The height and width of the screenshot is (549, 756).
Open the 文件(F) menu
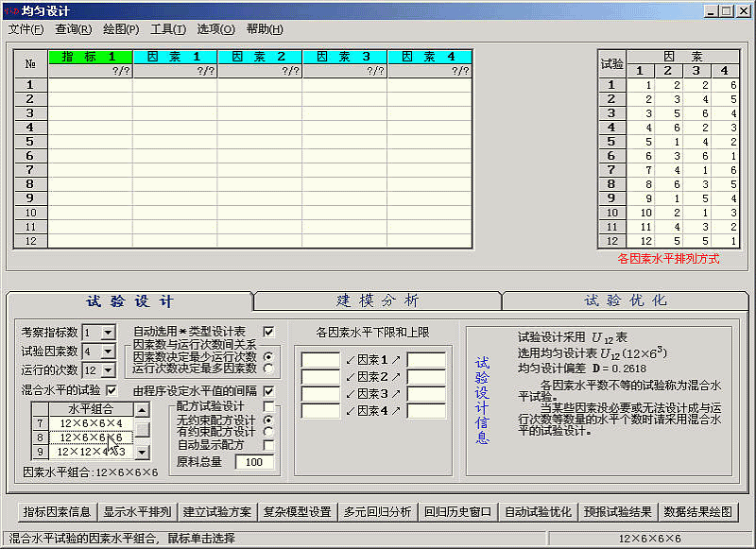click(26, 29)
